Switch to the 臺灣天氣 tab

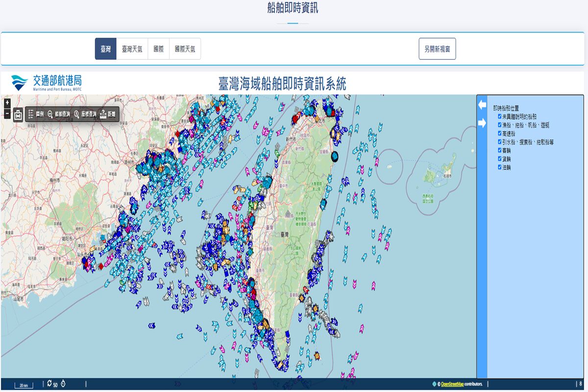tap(132, 49)
